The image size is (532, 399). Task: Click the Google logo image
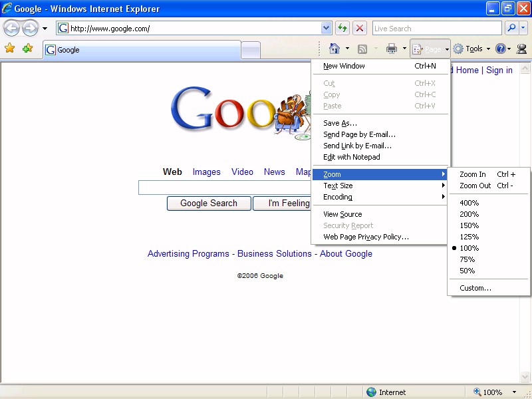[241, 112]
